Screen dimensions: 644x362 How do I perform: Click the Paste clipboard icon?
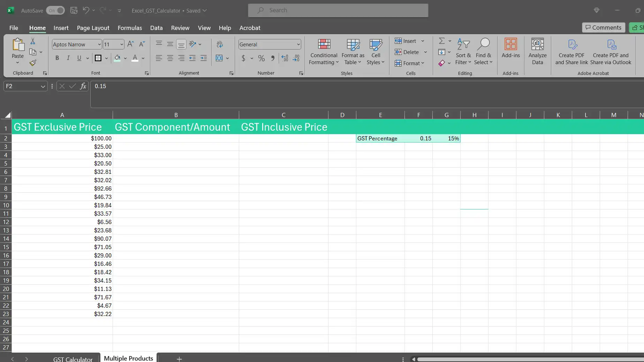pos(18,45)
